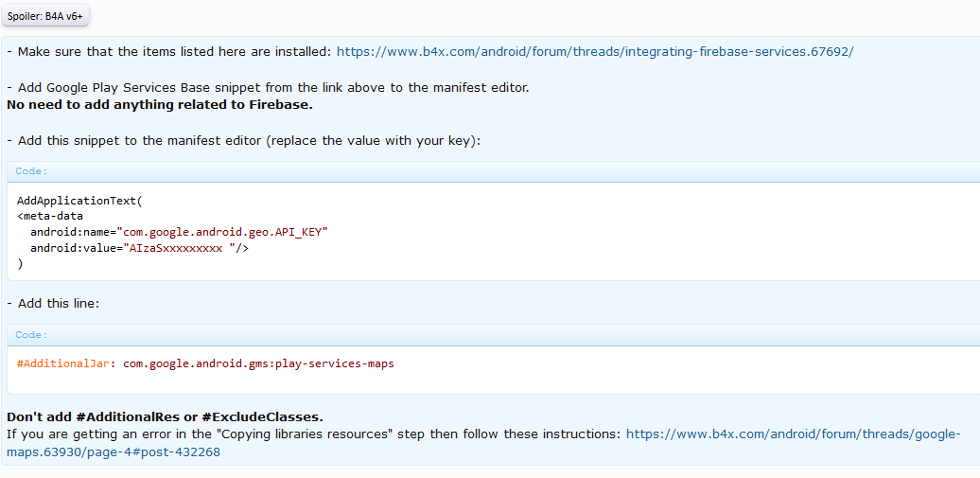Open the google-maps page-4 post link
980x478 pixels.
tap(793, 434)
